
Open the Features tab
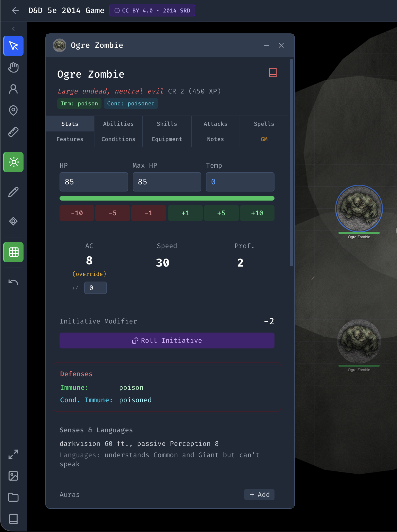click(70, 139)
